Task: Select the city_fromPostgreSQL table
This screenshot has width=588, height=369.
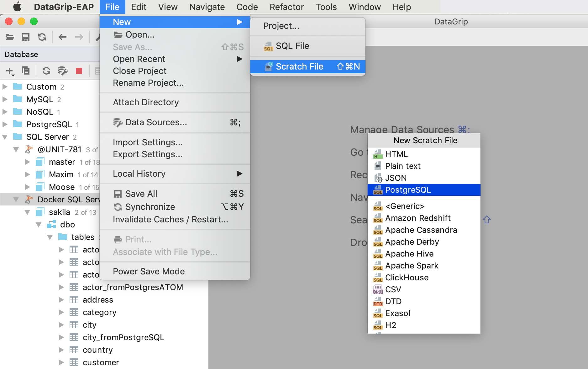Action: 123,337
